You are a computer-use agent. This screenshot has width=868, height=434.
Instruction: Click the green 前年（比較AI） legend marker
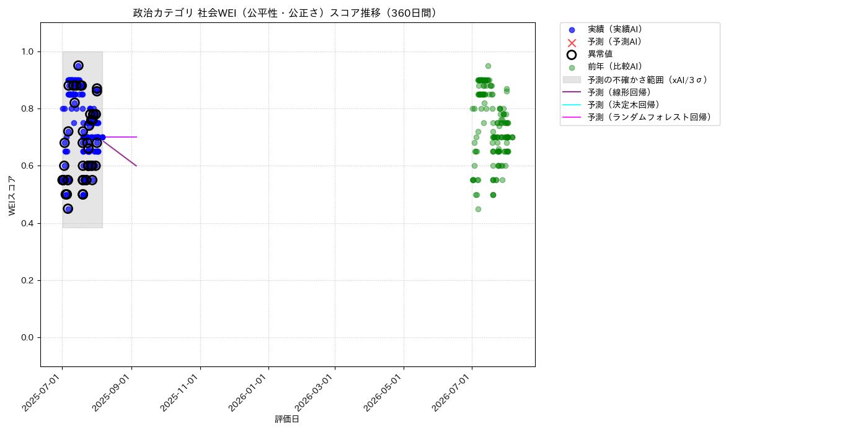click(572, 68)
